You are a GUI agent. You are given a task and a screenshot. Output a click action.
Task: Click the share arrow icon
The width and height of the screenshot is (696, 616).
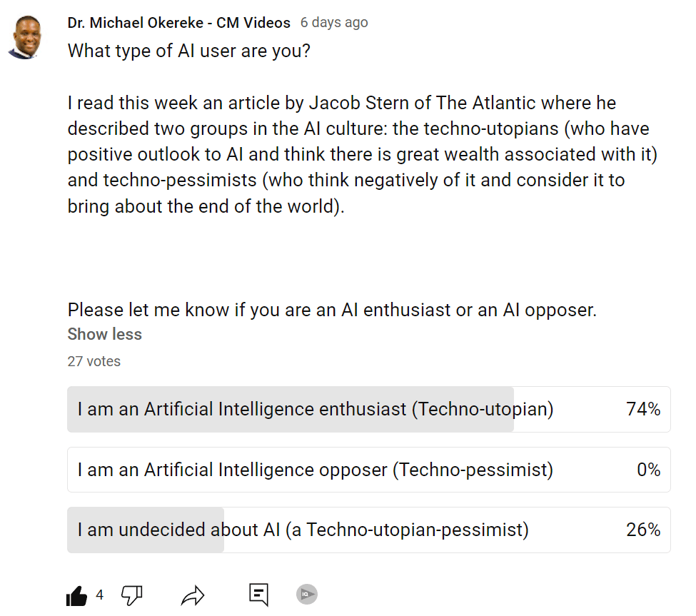[x=193, y=595]
